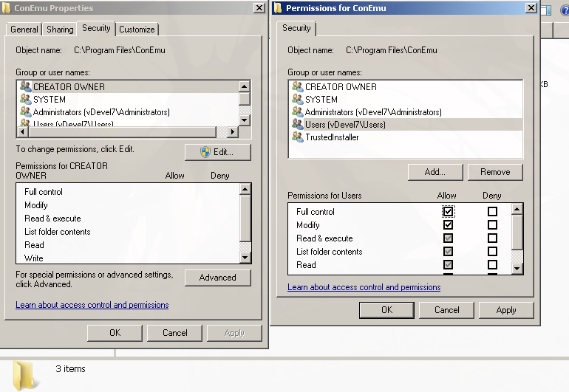Click up arrow of Users permissions scrollbar
The image size is (569, 392).
[x=517, y=209]
